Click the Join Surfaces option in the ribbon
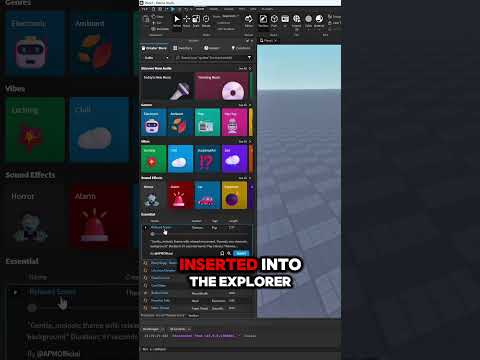 point(226,29)
